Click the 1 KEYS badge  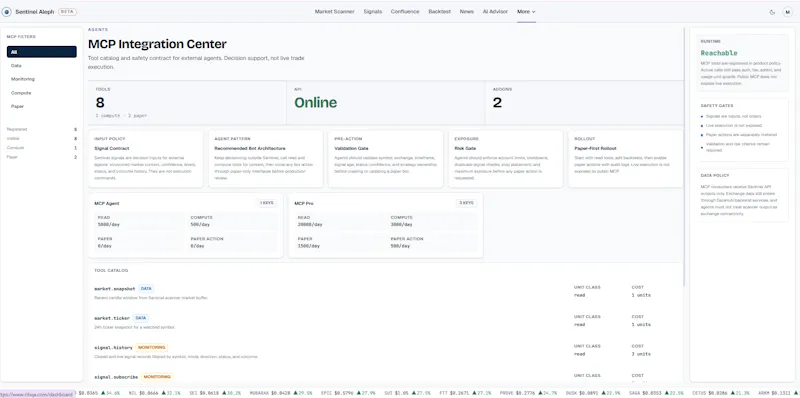[266, 203]
